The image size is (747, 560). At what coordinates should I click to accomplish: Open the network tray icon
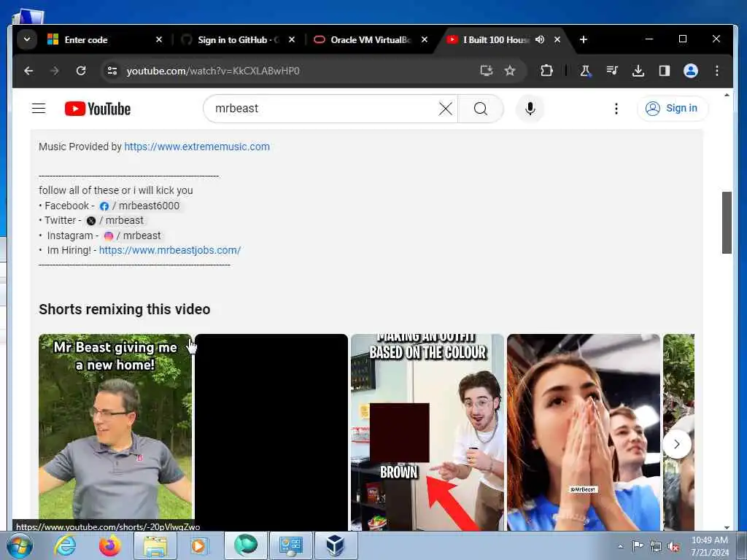pyautogui.click(x=656, y=547)
